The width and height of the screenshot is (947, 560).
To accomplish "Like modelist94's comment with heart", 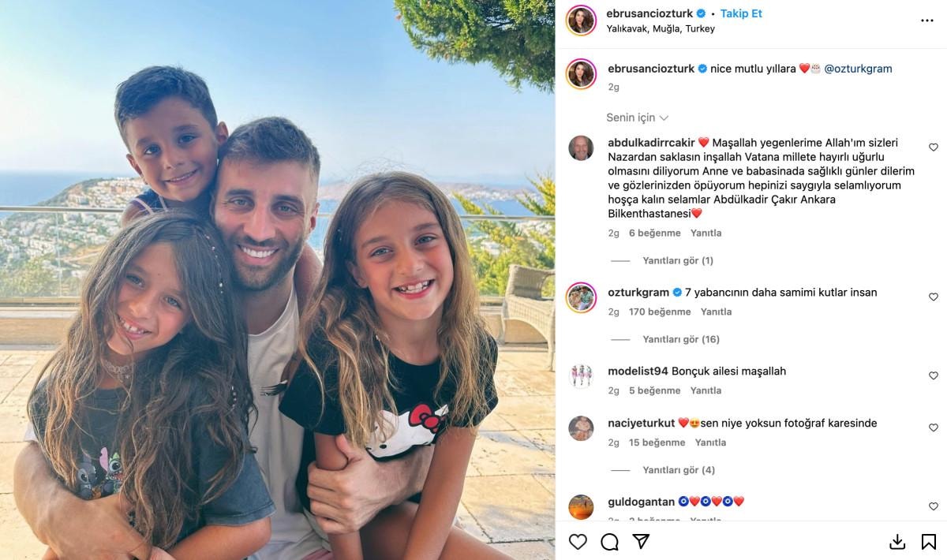I will [x=934, y=376].
